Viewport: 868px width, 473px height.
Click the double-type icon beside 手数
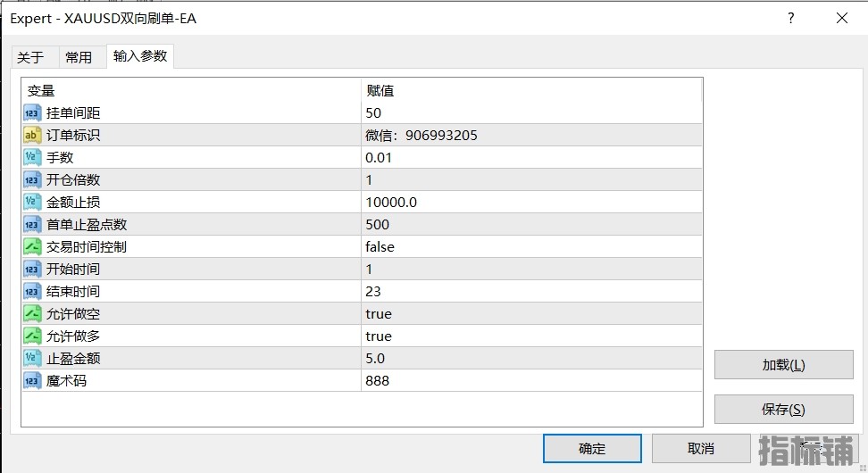[x=32, y=158]
